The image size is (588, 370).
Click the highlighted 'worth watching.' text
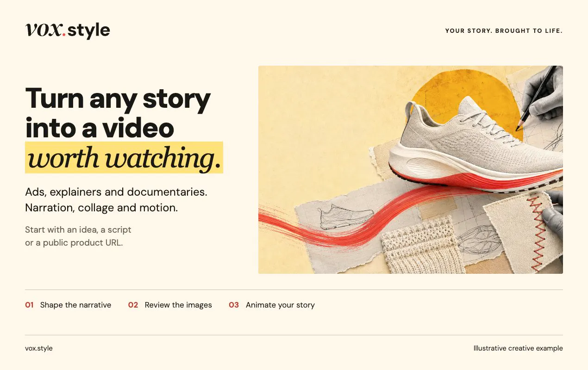pos(124,158)
